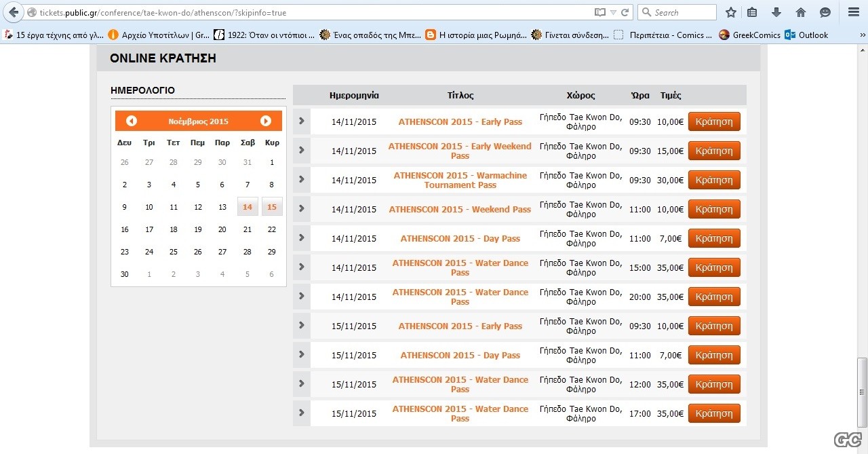The width and height of the screenshot is (868, 454).
Task: Click Κράτηση for 14/11 Early Pass
Action: tap(714, 121)
